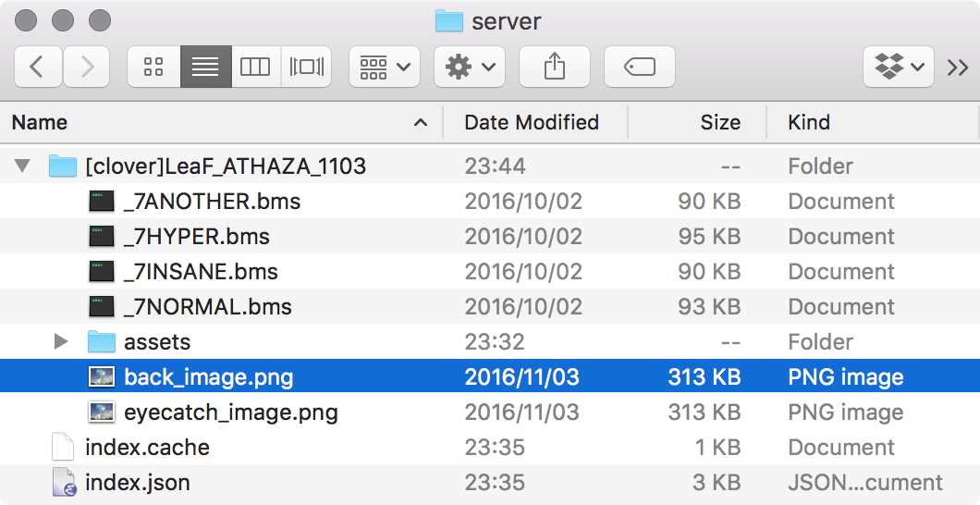Select the index.cache file name
This screenshot has width=980, height=505.
(x=148, y=447)
